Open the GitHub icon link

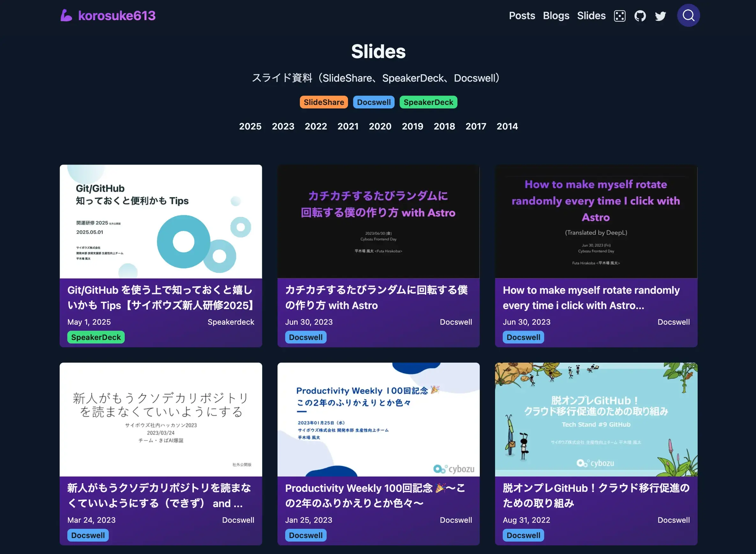point(640,16)
